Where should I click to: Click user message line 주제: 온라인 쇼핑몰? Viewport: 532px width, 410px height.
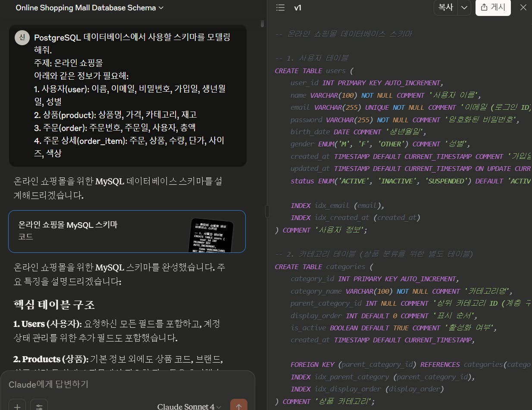[69, 63]
